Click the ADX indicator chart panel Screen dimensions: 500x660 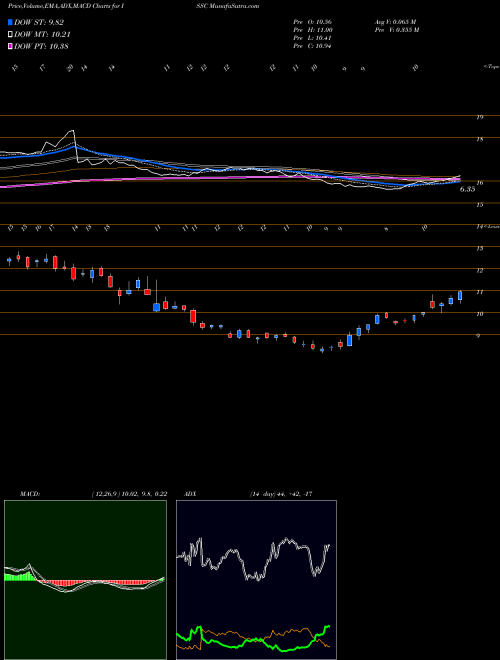pos(256,580)
